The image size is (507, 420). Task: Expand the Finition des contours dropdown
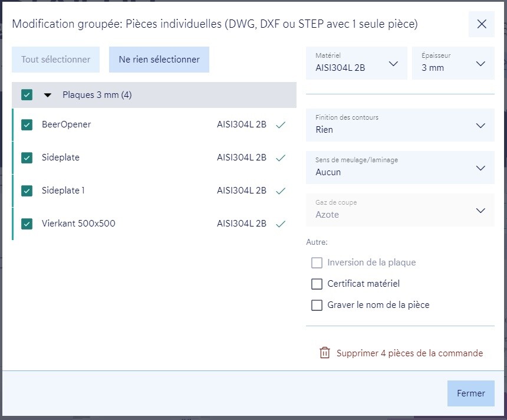tap(400, 125)
